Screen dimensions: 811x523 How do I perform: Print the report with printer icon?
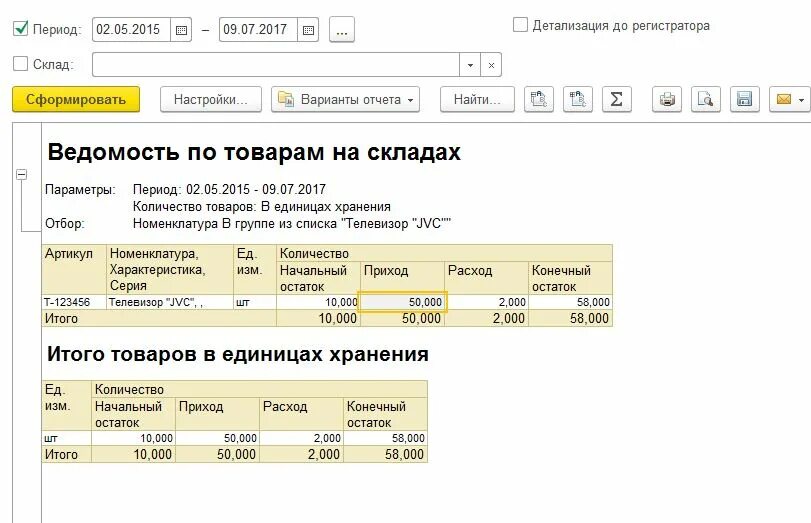click(667, 99)
